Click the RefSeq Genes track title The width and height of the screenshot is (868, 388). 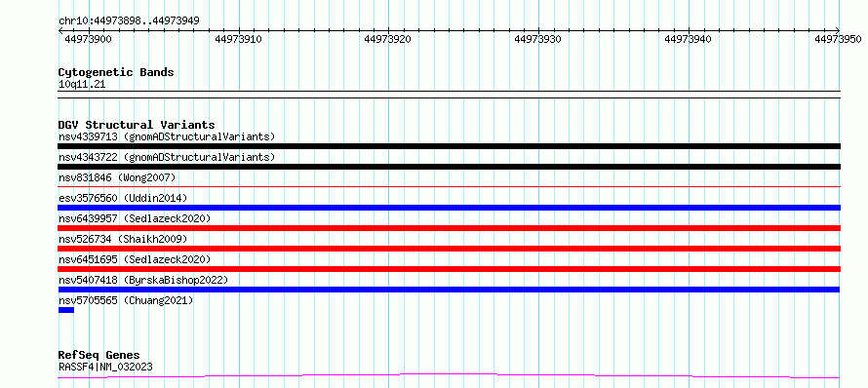click(x=99, y=355)
